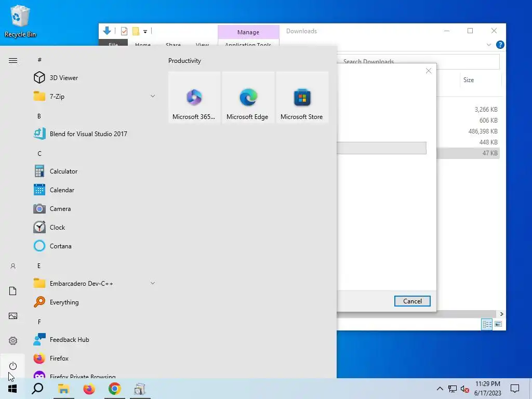Click the Productivity group header
Viewport: 532px width, 399px height.
click(x=184, y=61)
